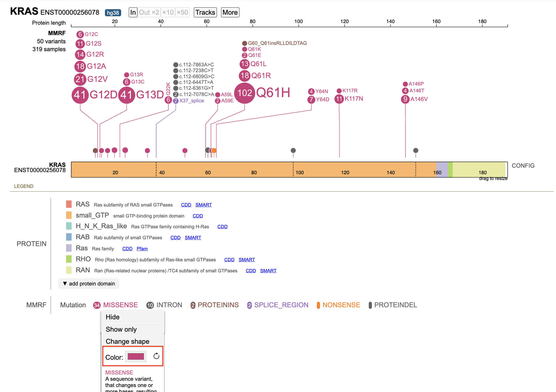
Task: Toggle the INTRON mutation class in legend
Action: (164, 305)
